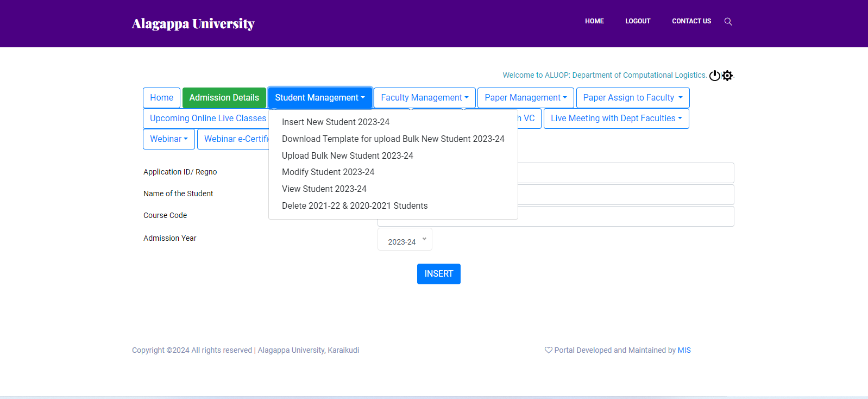868x399 pixels.
Task: Click the search magnifier icon in header
Action: [728, 21]
